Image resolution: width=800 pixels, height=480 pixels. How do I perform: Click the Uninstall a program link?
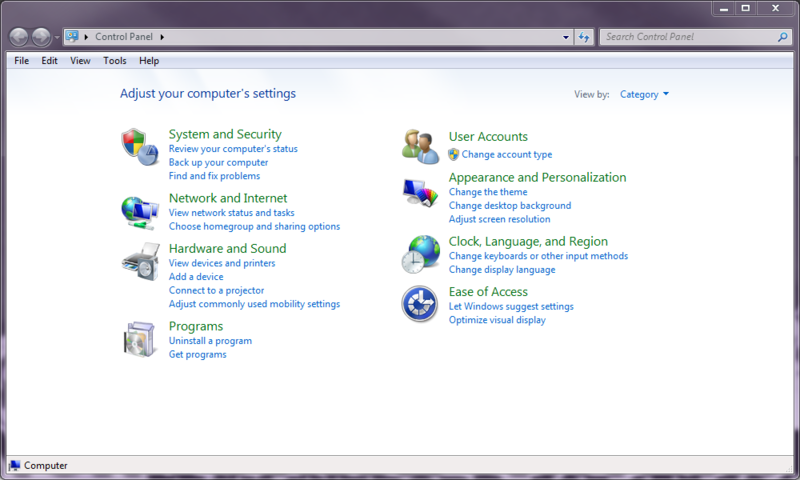(x=210, y=341)
